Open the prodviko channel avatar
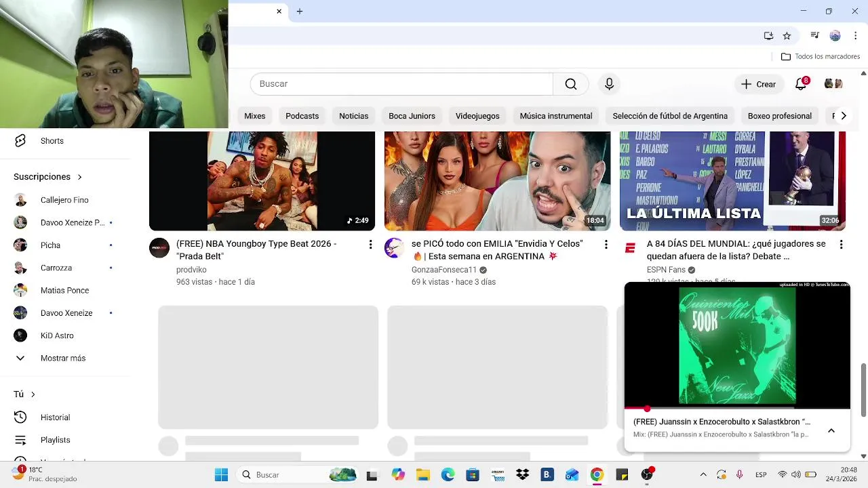 pos(159,247)
